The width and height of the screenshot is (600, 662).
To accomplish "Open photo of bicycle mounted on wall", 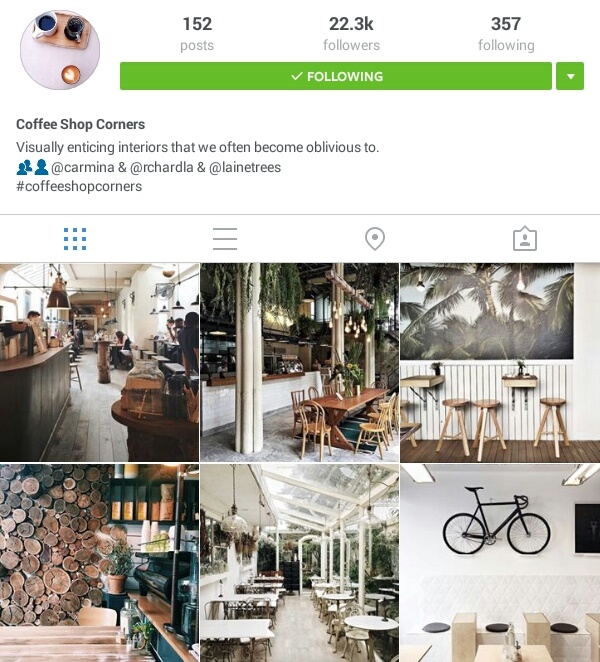I will pyautogui.click(x=500, y=563).
